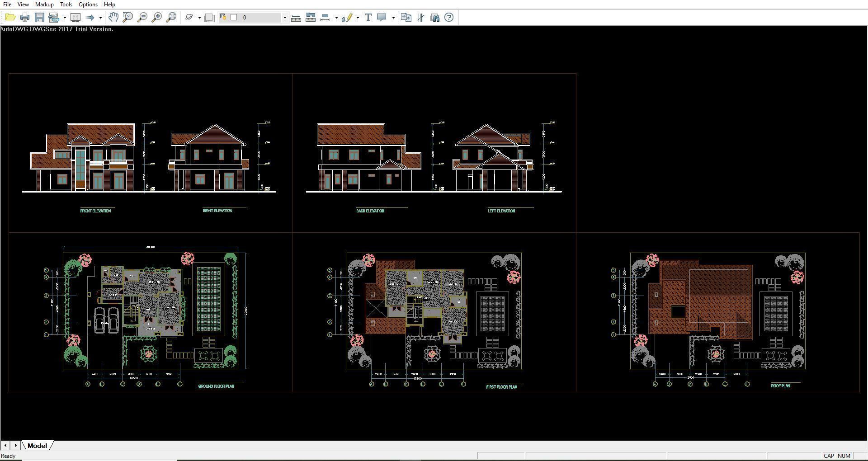Expand the callout tool dropdown arrow
This screenshot has width=868, height=461.
[393, 18]
